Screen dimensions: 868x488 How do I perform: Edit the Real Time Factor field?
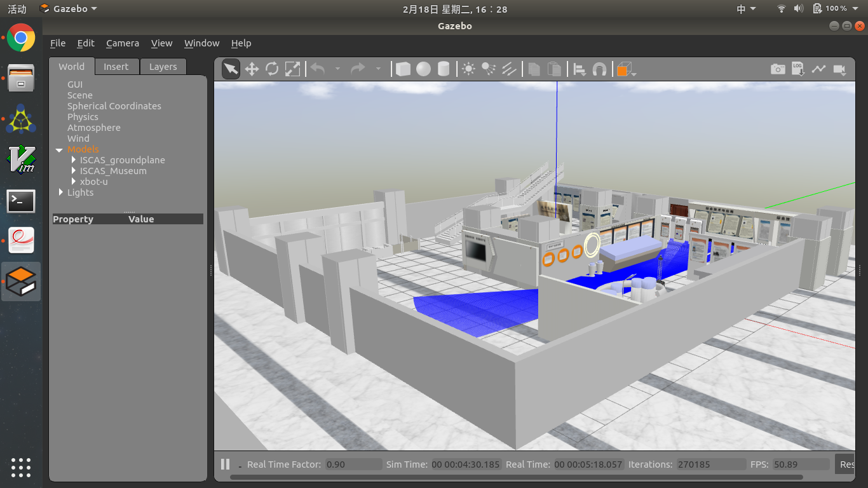[x=353, y=464]
